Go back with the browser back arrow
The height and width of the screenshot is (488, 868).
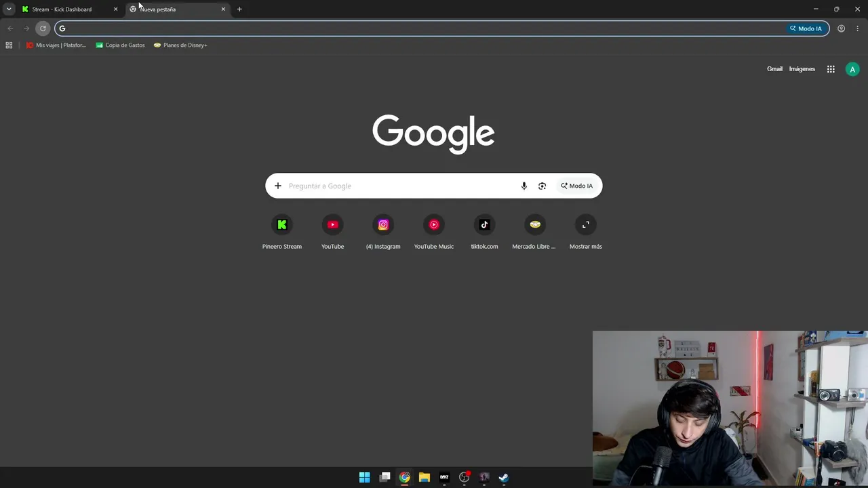(x=10, y=28)
